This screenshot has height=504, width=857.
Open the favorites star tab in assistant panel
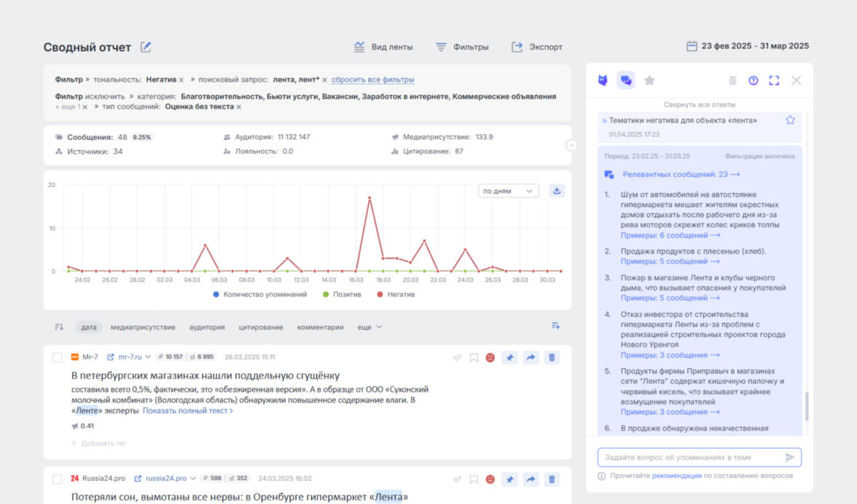point(649,80)
